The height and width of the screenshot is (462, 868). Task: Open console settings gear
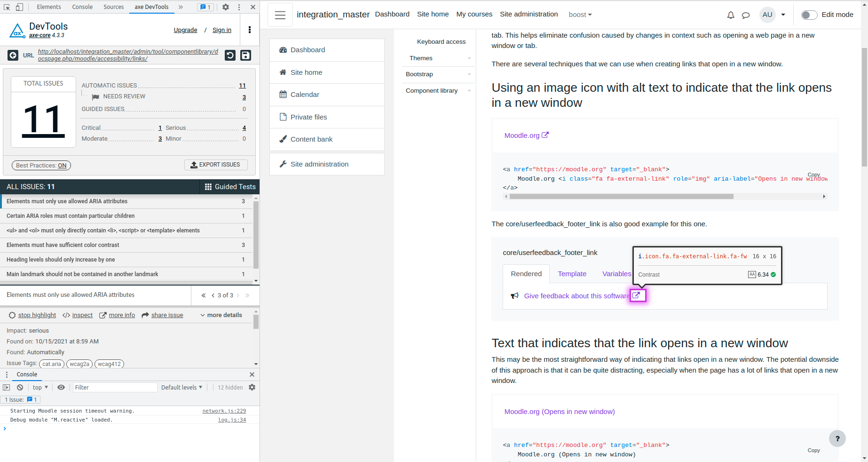(x=252, y=387)
